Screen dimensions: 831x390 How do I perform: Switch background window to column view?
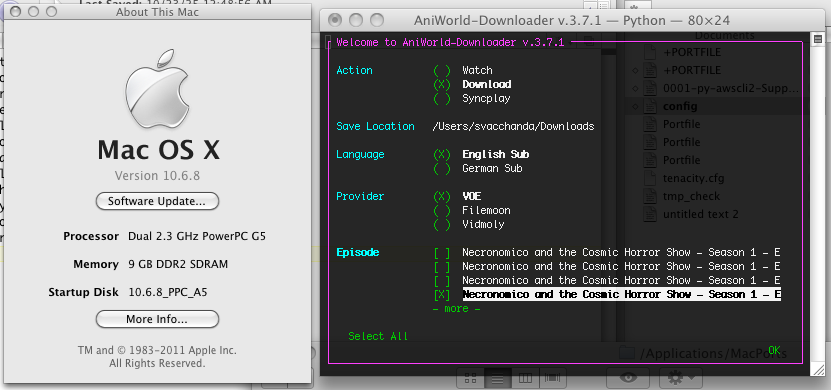tap(525, 378)
